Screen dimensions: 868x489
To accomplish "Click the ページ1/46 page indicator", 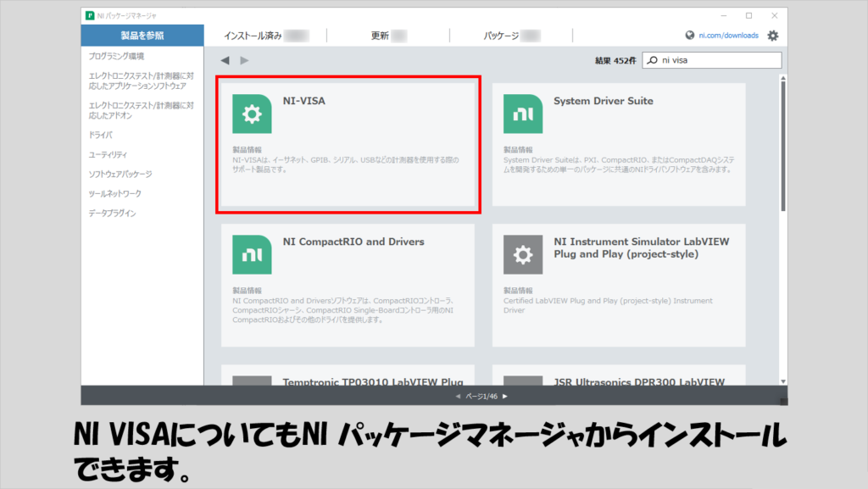I will [481, 396].
